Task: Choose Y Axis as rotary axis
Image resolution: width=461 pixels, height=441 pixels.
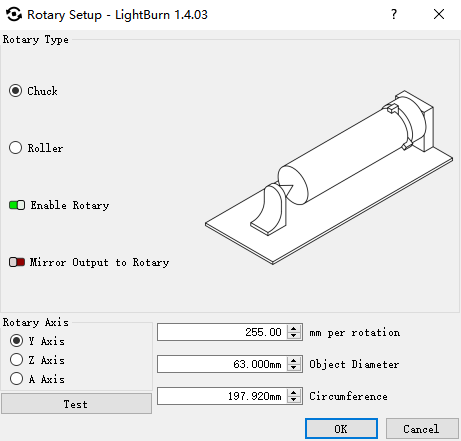Action: coord(16,341)
